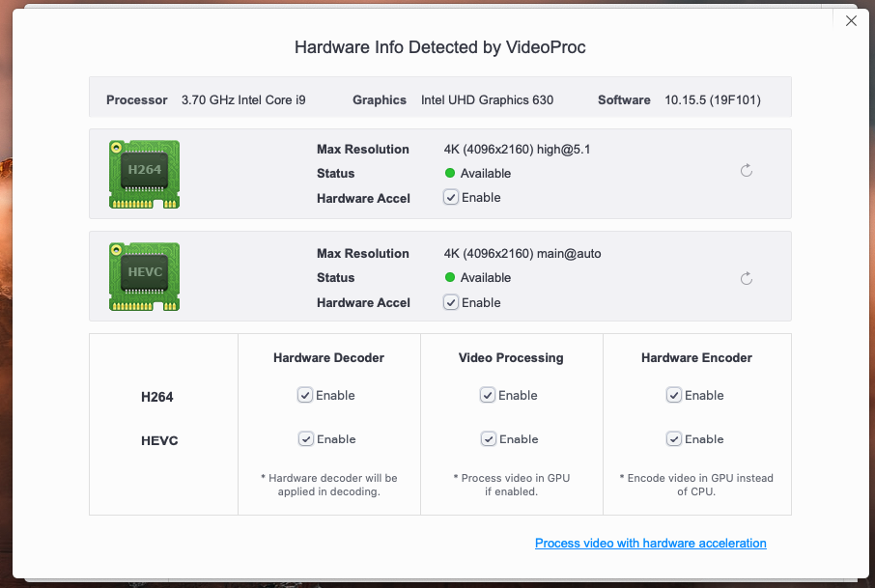The image size is (875, 588).
Task: Open Process video with hardware acceleration link
Action: [650, 543]
